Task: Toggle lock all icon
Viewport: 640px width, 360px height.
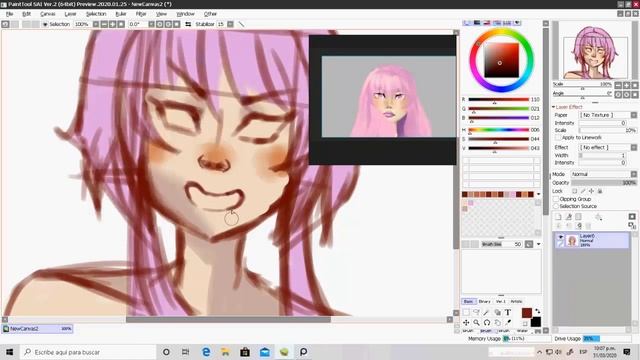Action: point(600,191)
